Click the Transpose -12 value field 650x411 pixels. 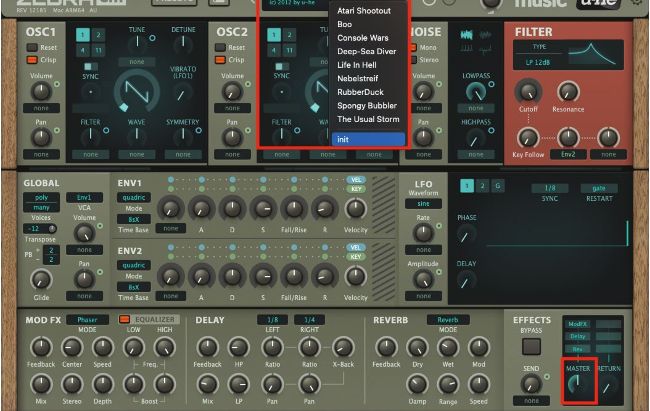pos(40,229)
